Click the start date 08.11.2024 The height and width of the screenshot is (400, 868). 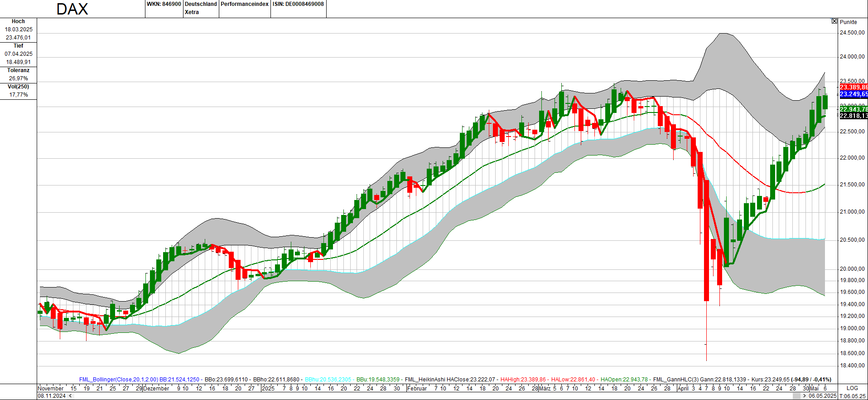tap(52, 396)
